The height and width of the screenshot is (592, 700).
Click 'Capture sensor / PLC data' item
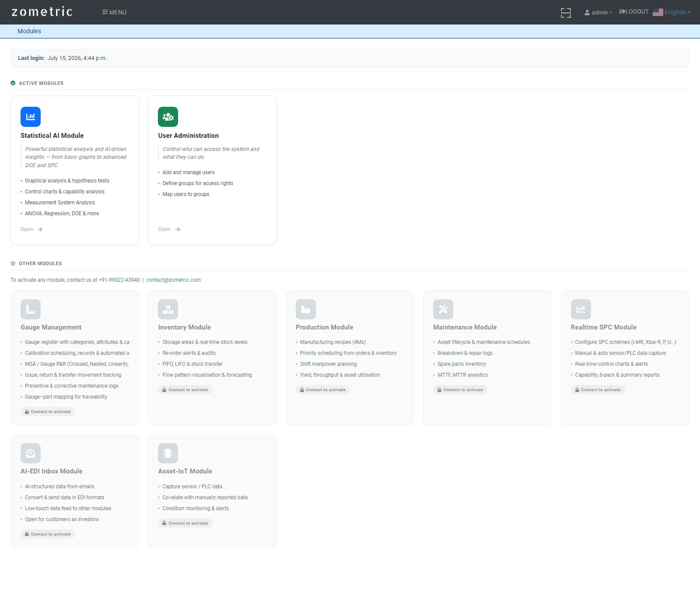pyautogui.click(x=192, y=487)
